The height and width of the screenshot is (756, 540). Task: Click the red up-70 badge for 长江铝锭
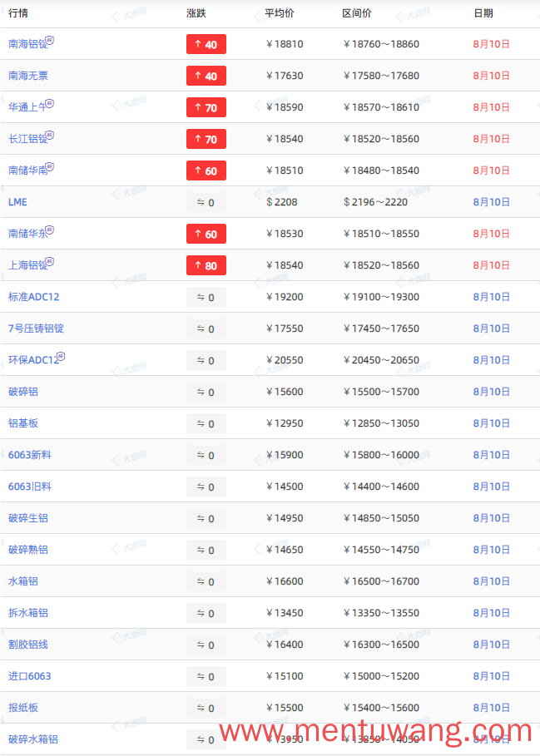pyautogui.click(x=206, y=139)
